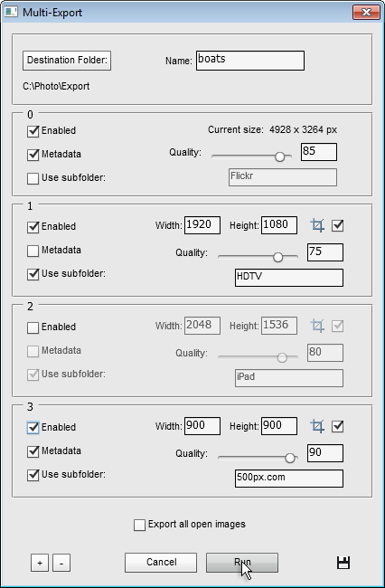Click the Quality slider in section 3

(258, 458)
